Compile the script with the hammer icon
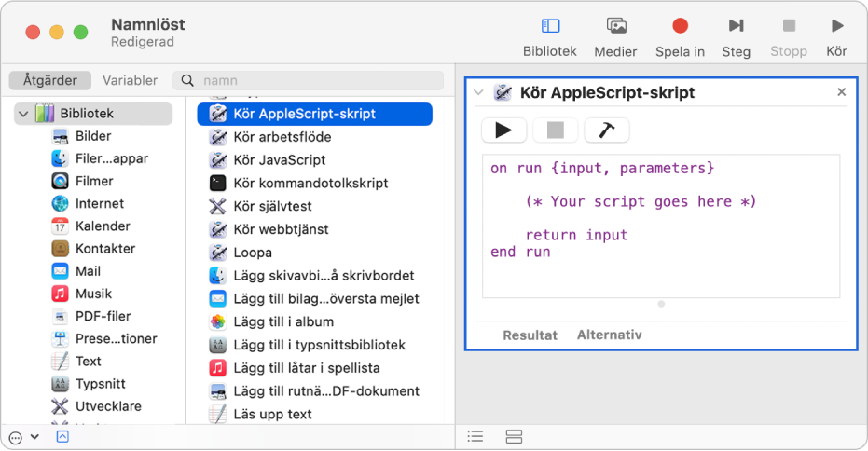 [x=607, y=130]
